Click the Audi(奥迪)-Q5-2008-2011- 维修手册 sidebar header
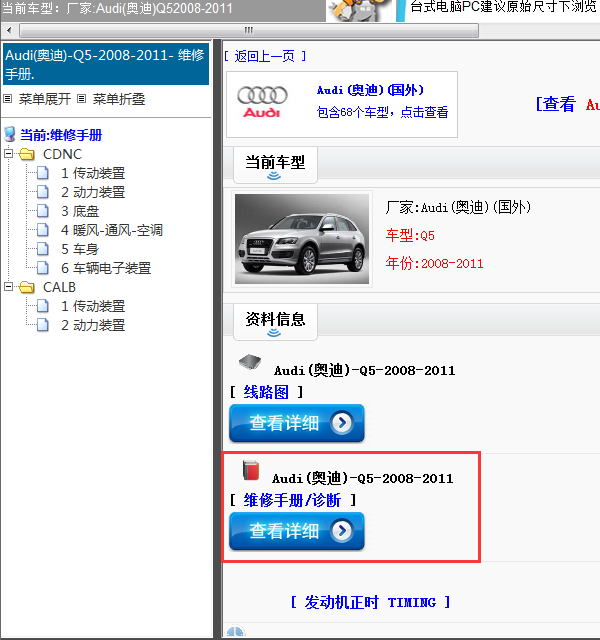The width and height of the screenshot is (600, 640). click(106, 64)
